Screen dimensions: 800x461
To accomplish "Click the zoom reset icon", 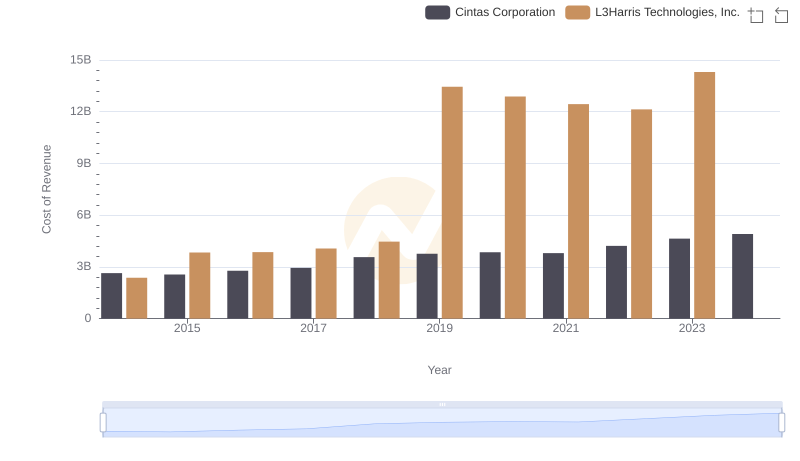I will pyautogui.click(x=781, y=15).
